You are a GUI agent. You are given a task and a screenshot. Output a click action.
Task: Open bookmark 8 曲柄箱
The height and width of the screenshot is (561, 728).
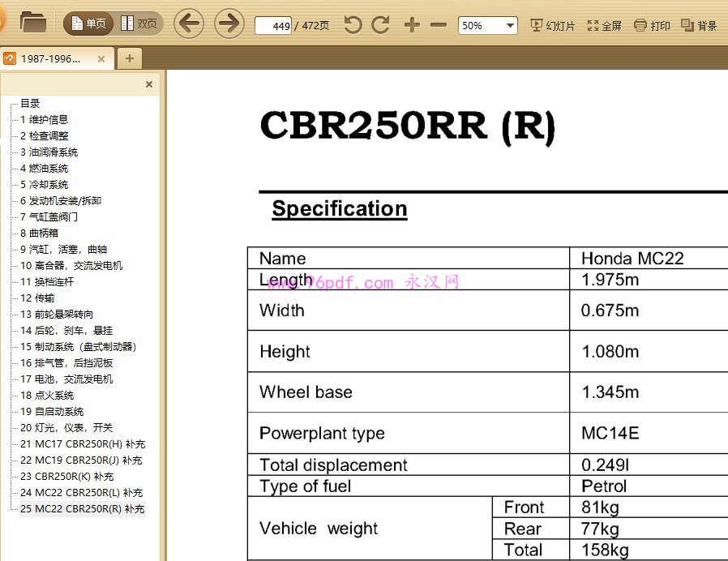[x=40, y=233]
